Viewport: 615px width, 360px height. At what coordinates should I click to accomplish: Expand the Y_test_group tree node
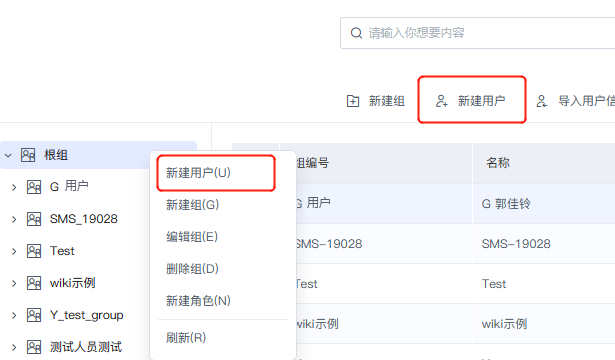pyautogui.click(x=14, y=315)
